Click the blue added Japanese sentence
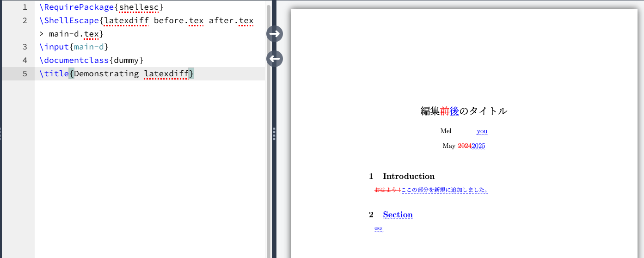The width and height of the screenshot is (644, 258). 444,190
